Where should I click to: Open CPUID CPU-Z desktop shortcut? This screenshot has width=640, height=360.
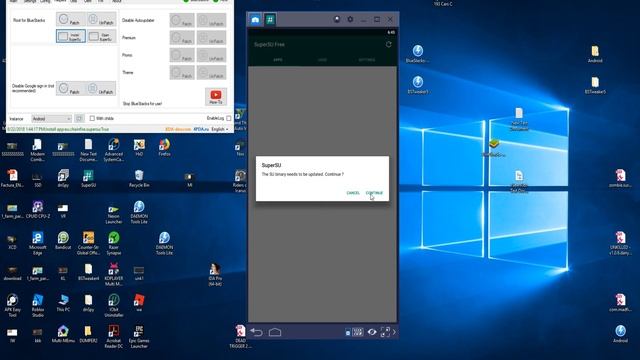point(38,209)
